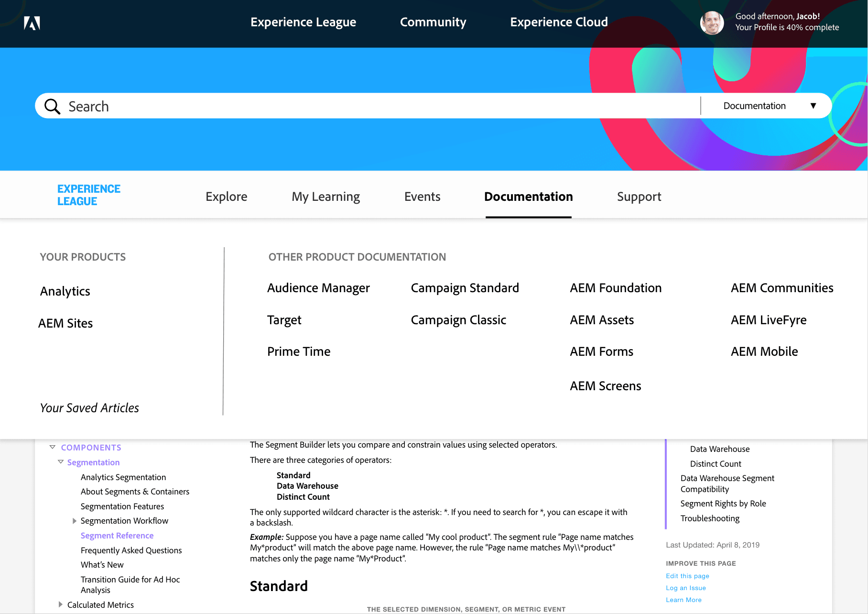Viewport: 868px width, 614px height.
Task: Open the Experience Cloud top menu
Action: coord(559,22)
